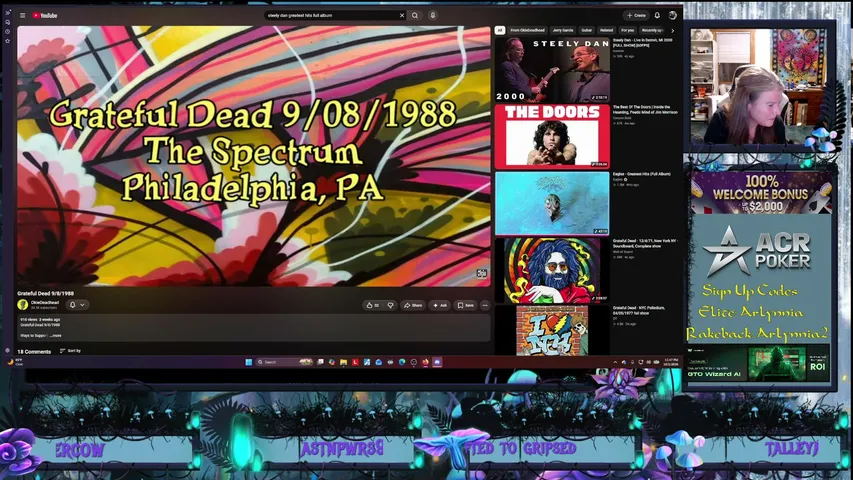Select the Guitar filter chip
Screen dimensions: 853x480
(586, 30)
